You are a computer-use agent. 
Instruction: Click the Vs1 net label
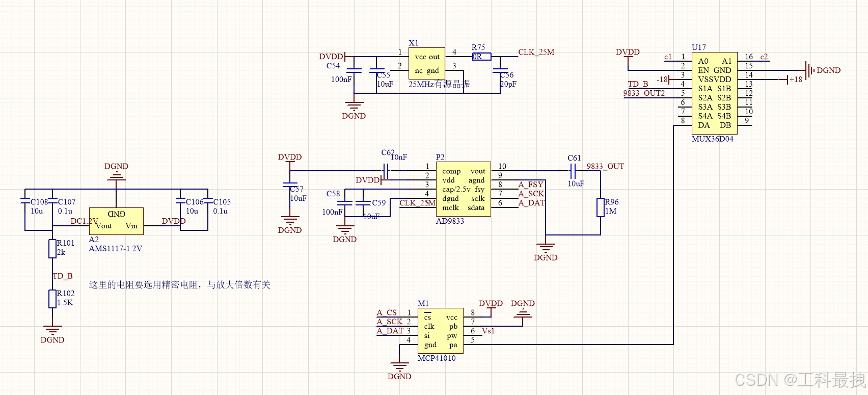tap(488, 331)
